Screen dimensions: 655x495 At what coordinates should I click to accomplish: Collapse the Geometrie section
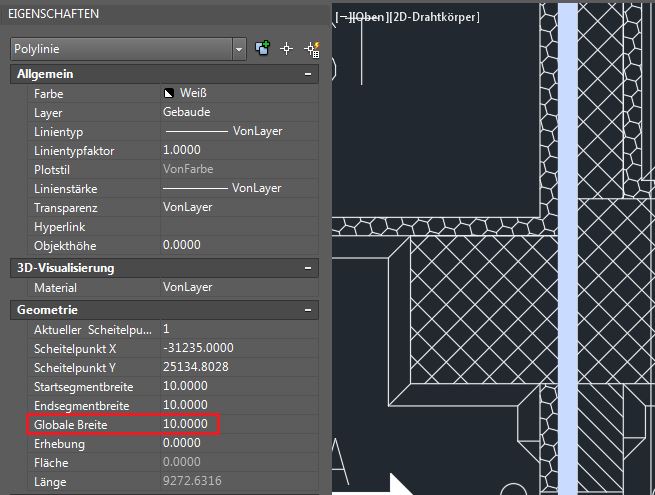point(309,310)
